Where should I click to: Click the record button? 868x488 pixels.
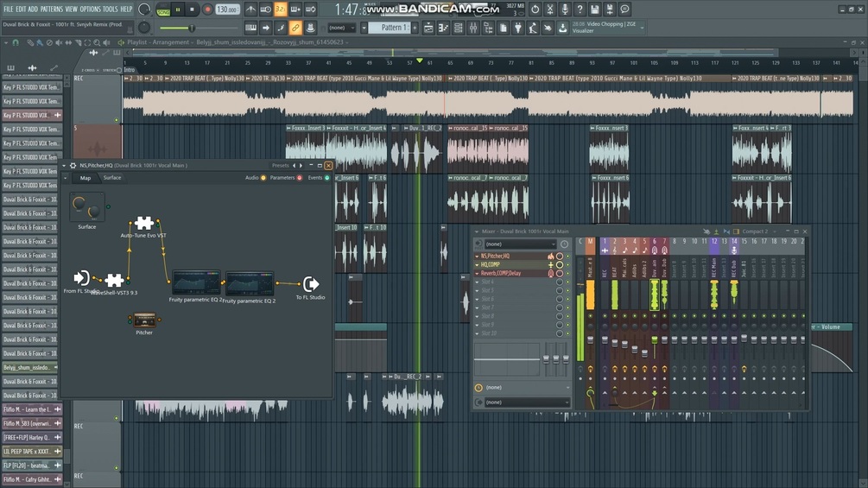pos(207,10)
